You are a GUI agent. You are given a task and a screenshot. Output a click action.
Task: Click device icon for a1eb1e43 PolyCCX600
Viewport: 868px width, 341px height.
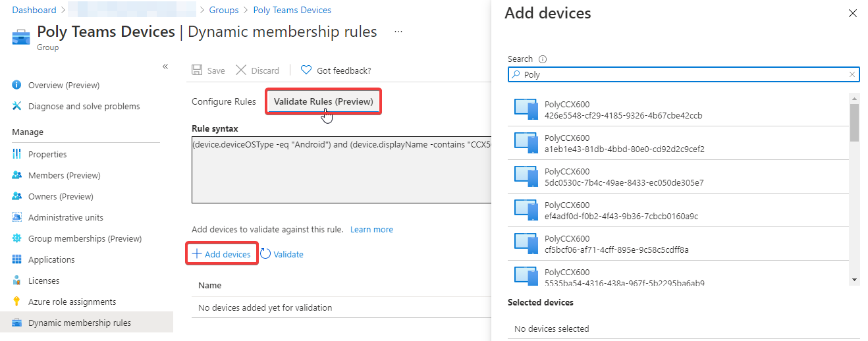526,144
